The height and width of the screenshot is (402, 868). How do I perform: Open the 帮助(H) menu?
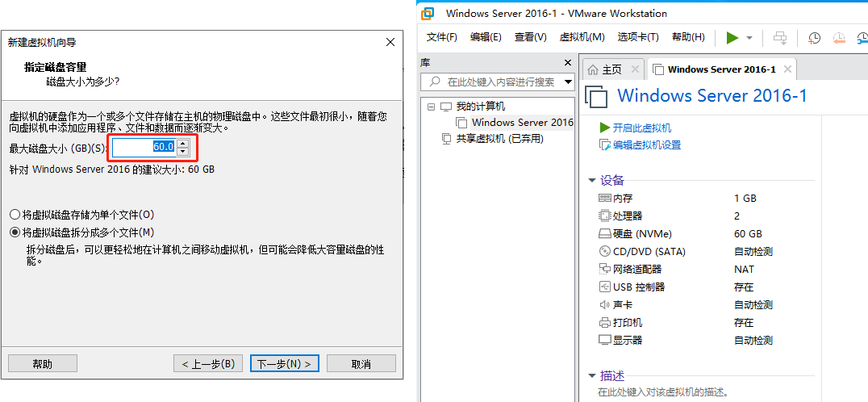click(x=688, y=37)
